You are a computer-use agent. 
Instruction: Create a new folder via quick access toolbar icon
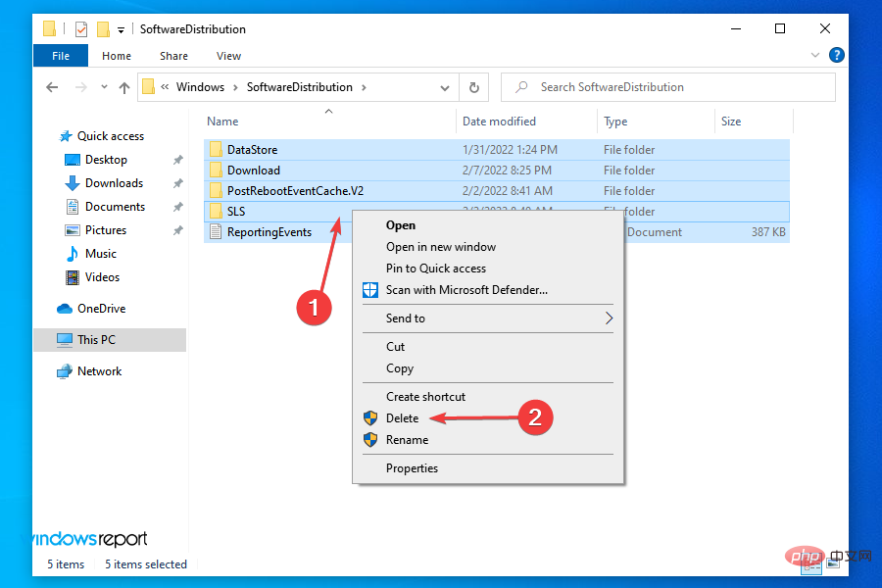point(102,28)
